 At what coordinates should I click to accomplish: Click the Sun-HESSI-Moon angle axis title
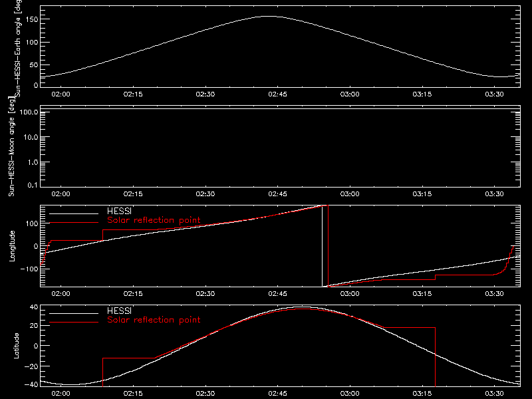click(x=11, y=146)
